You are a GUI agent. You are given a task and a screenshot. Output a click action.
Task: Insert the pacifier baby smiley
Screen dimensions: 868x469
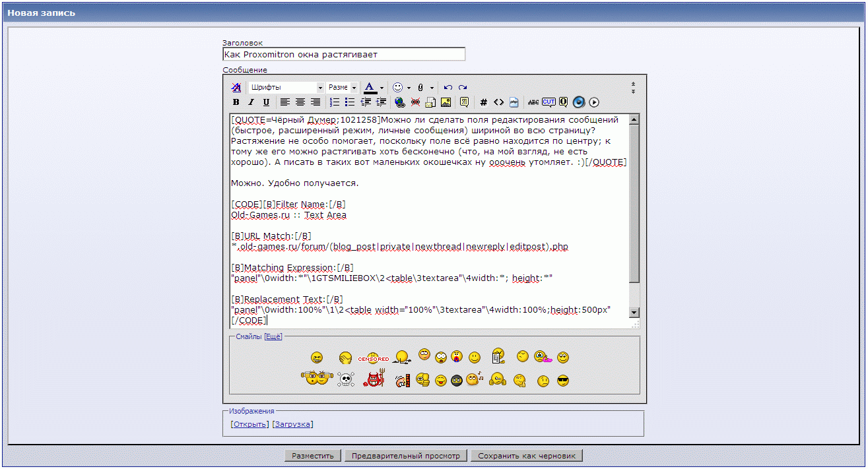click(x=457, y=358)
